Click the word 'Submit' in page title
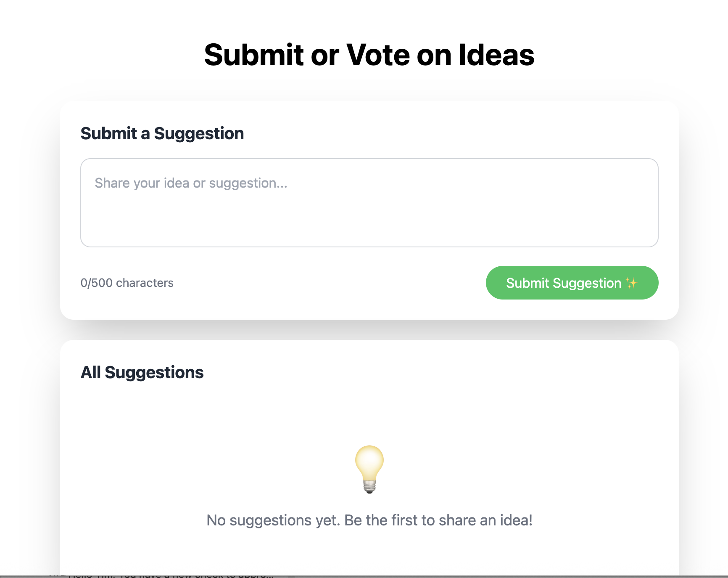The width and height of the screenshot is (728, 578). tap(254, 55)
